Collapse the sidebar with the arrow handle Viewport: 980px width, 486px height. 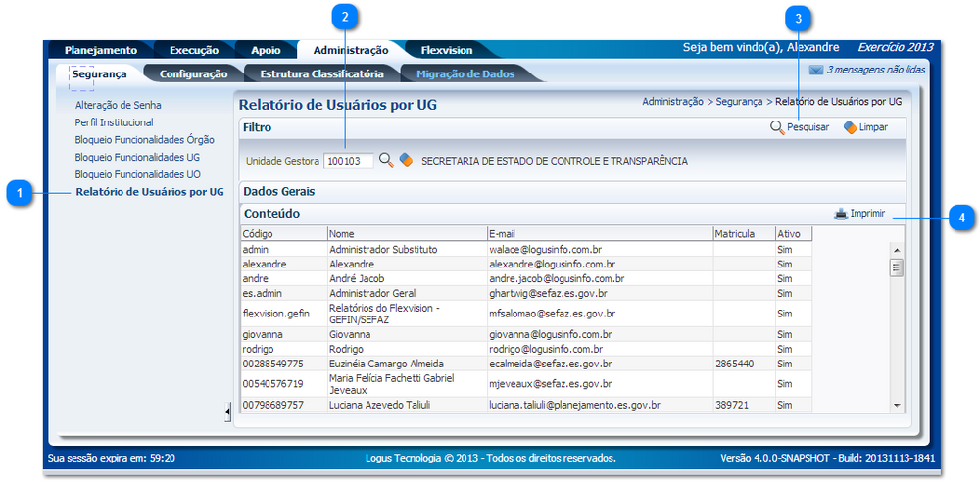(227, 413)
